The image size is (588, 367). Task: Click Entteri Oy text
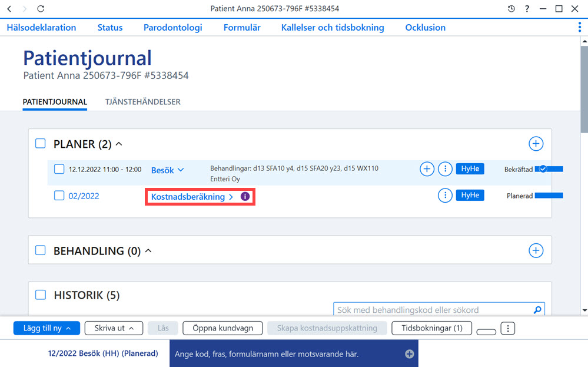tap(225, 179)
